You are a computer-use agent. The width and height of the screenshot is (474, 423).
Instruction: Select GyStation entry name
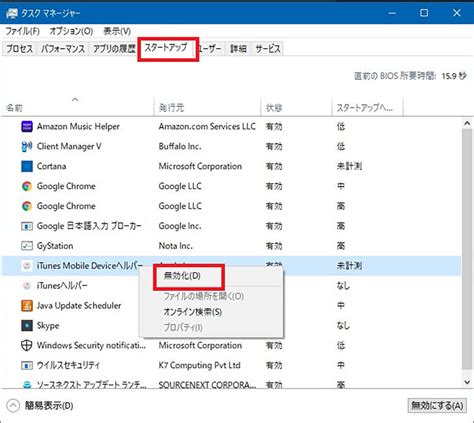click(55, 246)
